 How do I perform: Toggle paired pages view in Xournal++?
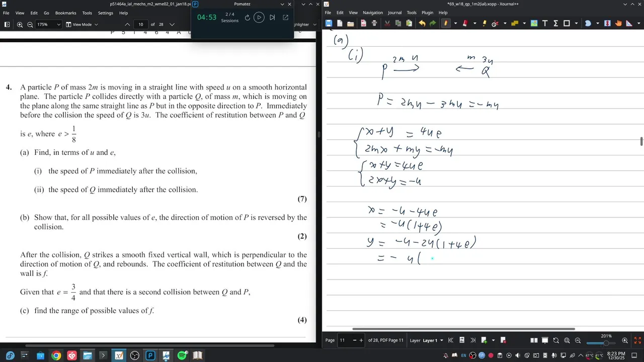534,340
